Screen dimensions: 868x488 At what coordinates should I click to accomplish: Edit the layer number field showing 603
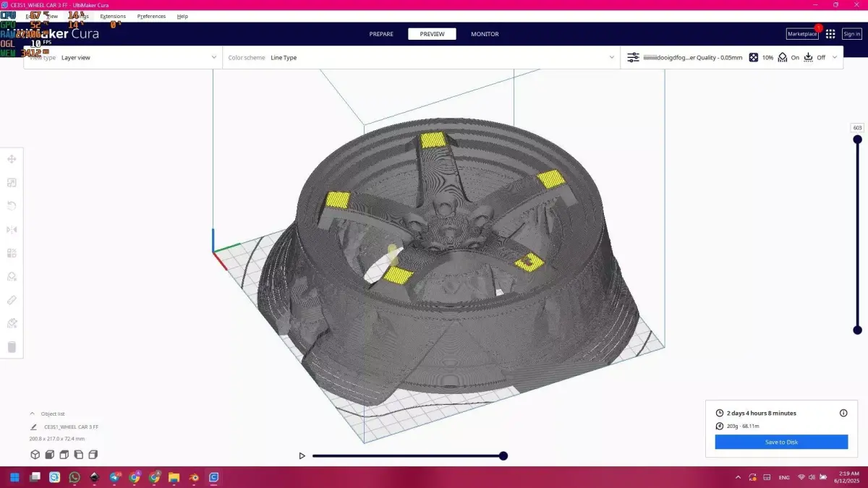coord(858,128)
